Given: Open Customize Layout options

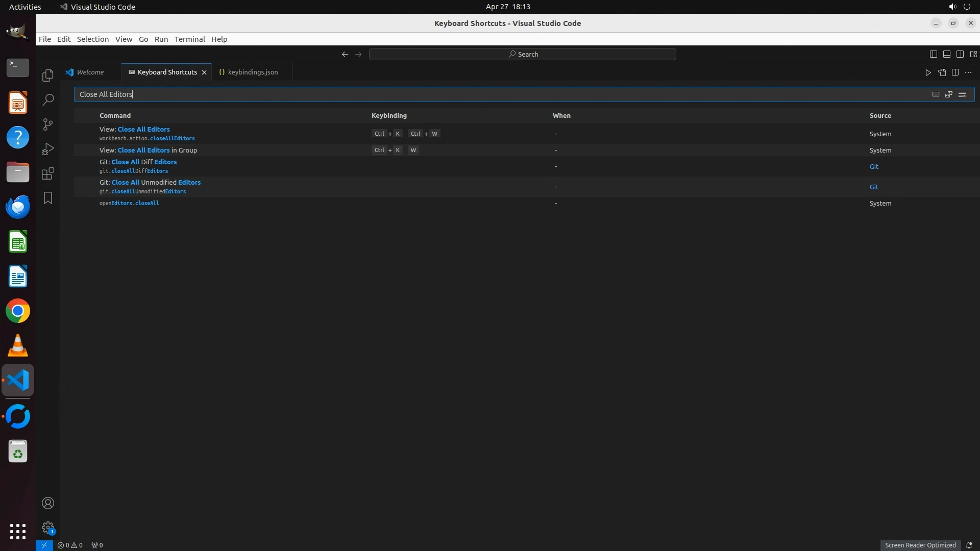Looking at the screenshot, I should click(x=973, y=54).
